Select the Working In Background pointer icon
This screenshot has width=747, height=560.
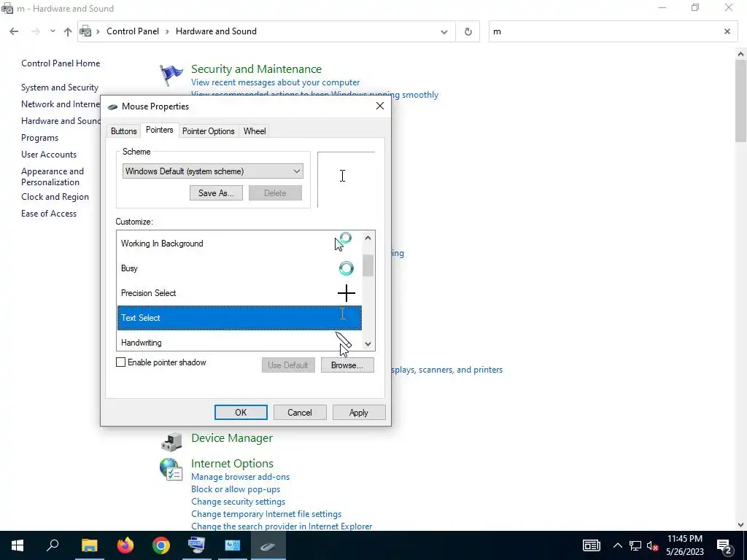pyautogui.click(x=343, y=242)
